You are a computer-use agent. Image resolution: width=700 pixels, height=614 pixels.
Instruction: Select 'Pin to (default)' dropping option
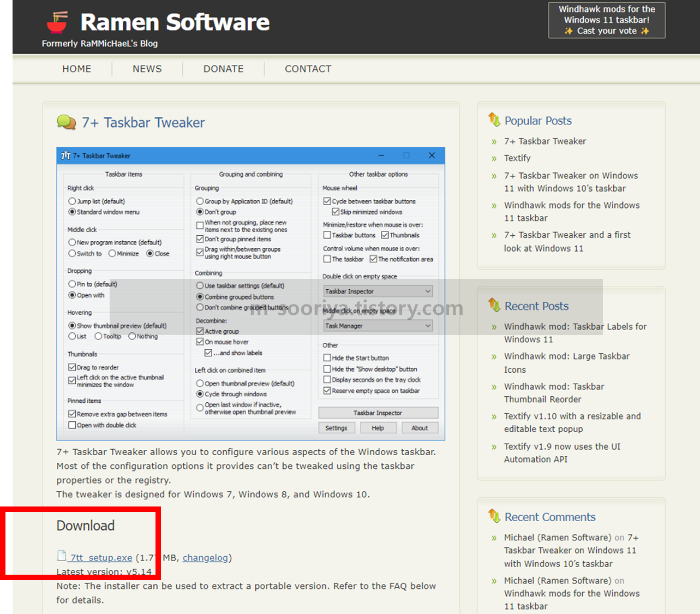click(x=72, y=284)
